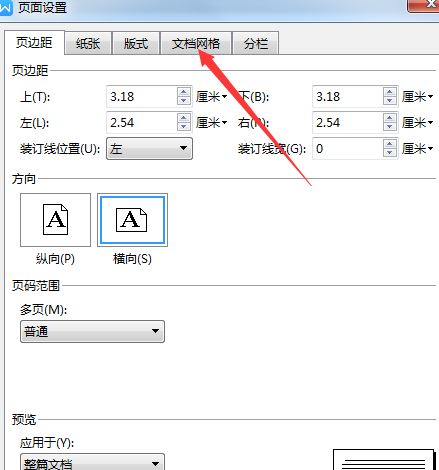Open the 应用于 dropdown showing 整篇文档
This screenshot has width=439, height=470.
(x=92, y=462)
